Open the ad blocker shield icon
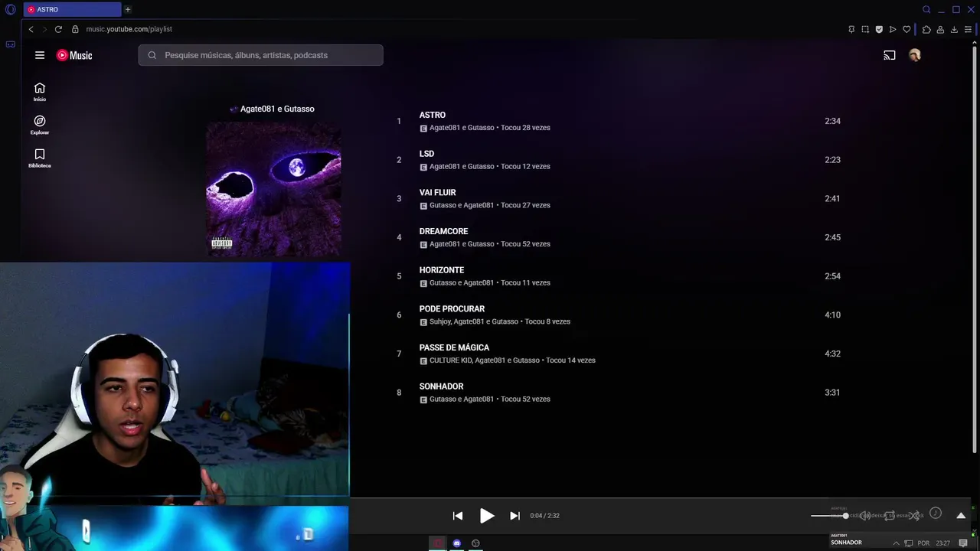980x551 pixels. [879, 29]
